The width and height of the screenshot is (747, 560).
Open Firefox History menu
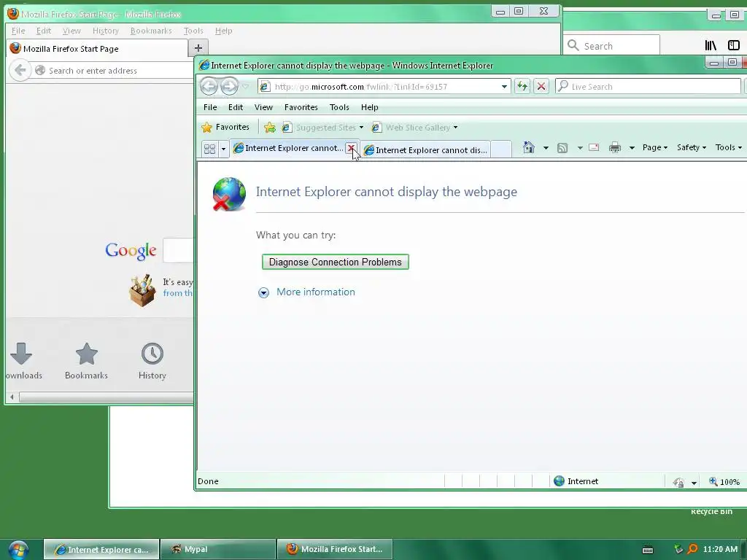click(105, 31)
